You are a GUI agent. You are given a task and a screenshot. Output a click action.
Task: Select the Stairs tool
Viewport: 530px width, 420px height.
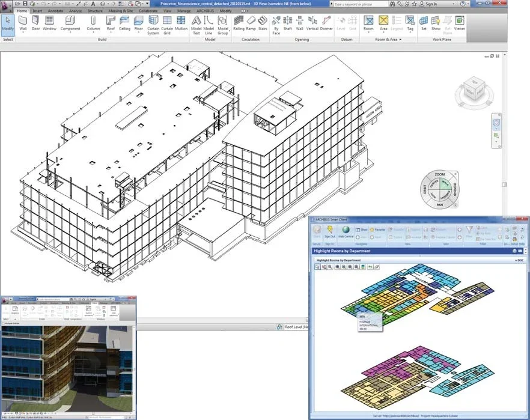263,23
